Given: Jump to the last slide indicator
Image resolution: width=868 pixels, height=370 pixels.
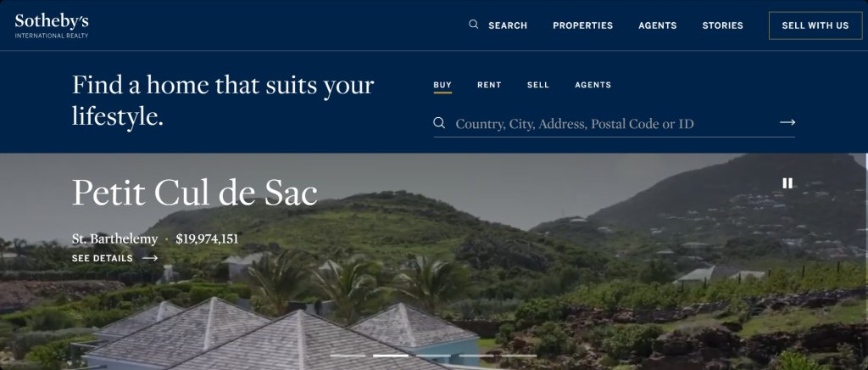Looking at the screenshot, I should (x=520, y=356).
